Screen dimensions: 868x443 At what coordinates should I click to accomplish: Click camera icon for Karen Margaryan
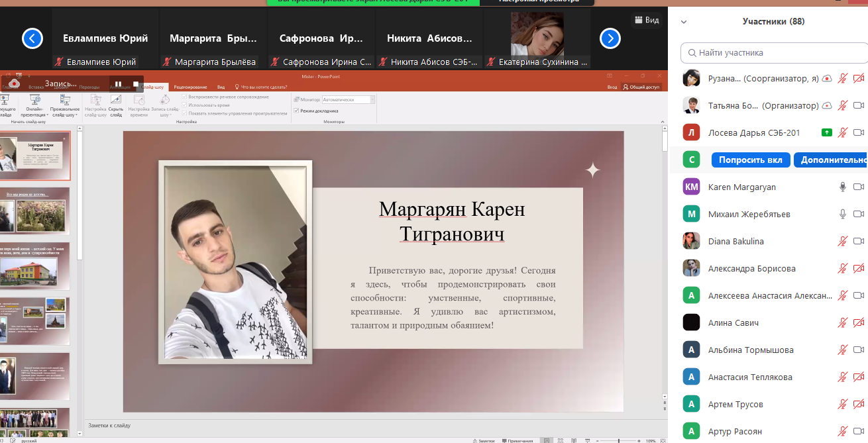coord(859,187)
